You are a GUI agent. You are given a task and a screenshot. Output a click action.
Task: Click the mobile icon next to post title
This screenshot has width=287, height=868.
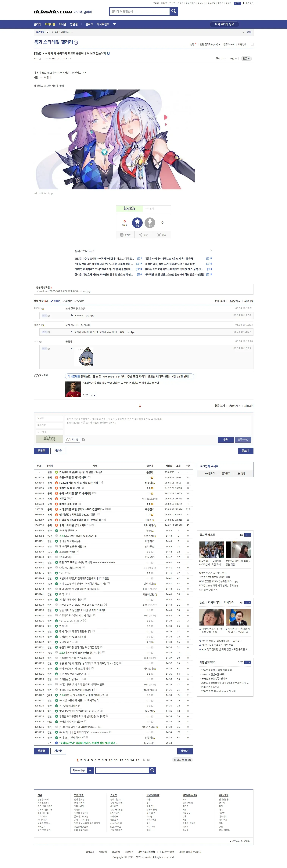point(108,53)
